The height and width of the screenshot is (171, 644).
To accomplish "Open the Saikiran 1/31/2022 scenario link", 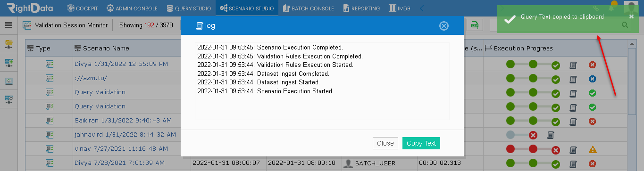I will click(123, 121).
